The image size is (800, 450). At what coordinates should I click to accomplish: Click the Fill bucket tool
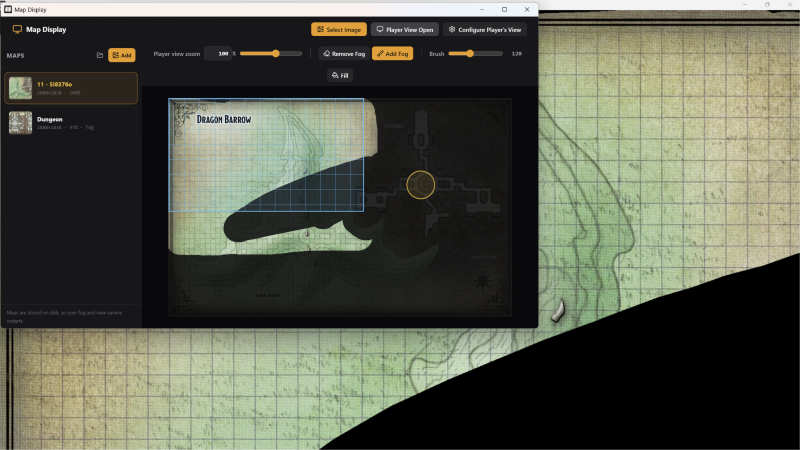click(340, 76)
